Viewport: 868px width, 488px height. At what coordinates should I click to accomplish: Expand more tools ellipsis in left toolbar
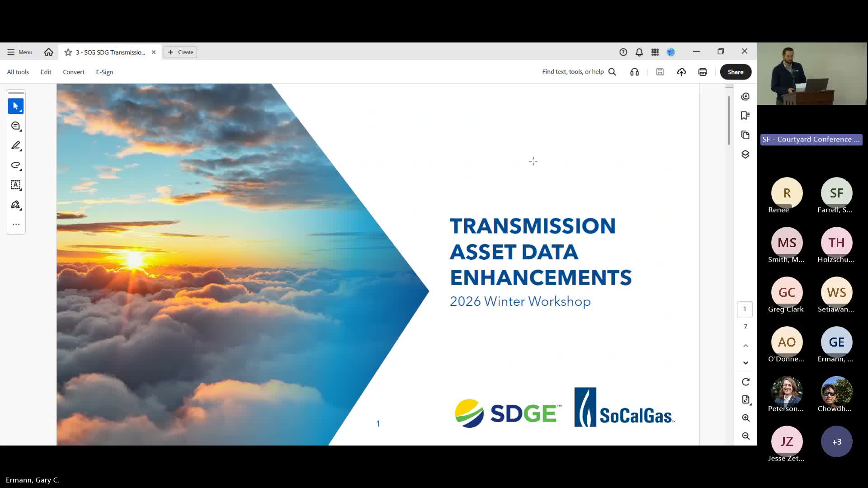(16, 225)
